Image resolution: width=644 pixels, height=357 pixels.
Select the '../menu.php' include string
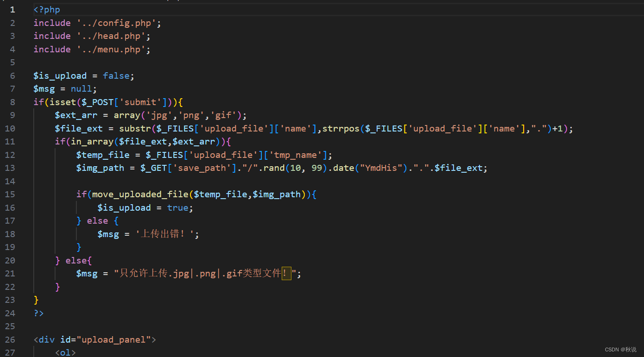111,49
